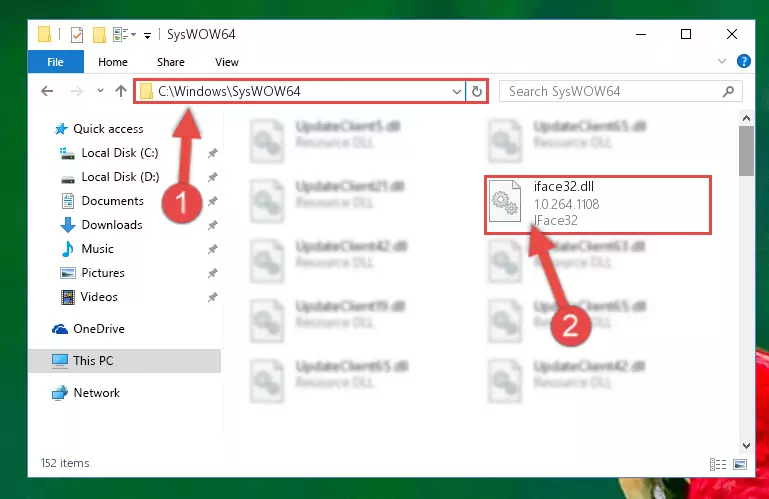The height and width of the screenshot is (499, 769).
Task: Click the pin icon next to Music
Action: pyautogui.click(x=212, y=249)
